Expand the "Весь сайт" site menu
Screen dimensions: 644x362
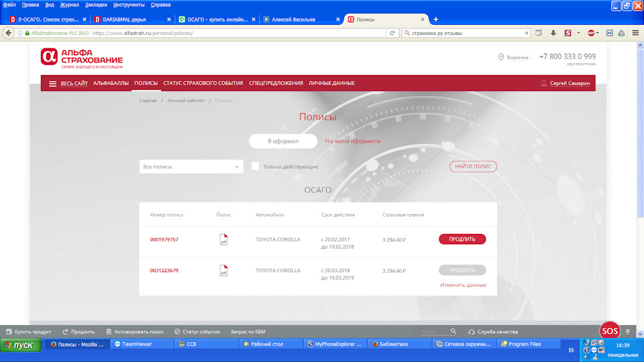(x=68, y=83)
